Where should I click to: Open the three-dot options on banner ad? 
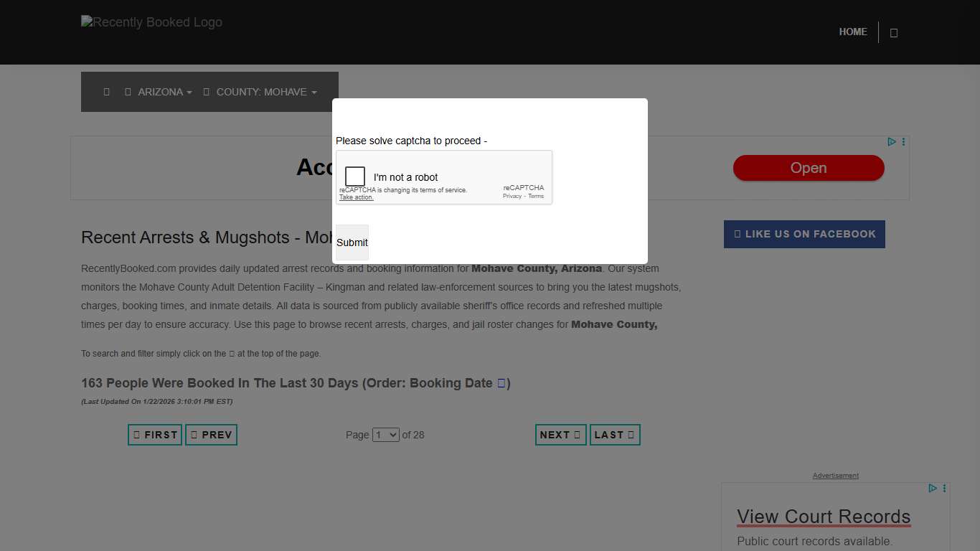pos(903,141)
